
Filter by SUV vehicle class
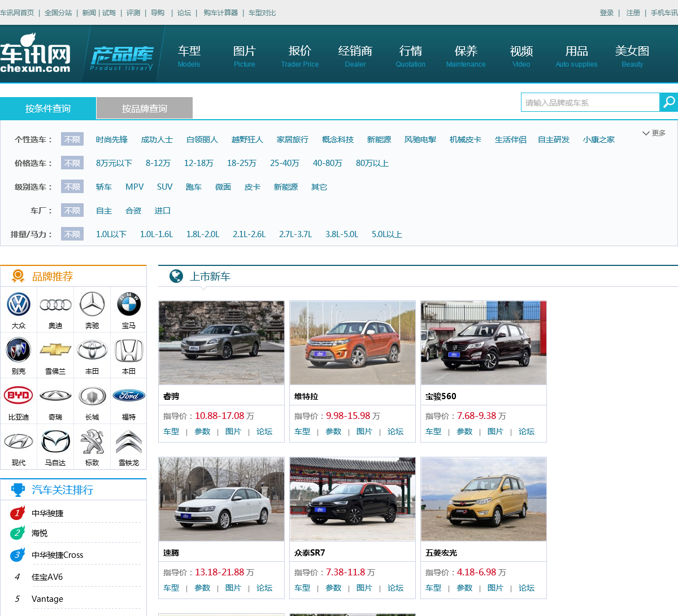[165, 187]
